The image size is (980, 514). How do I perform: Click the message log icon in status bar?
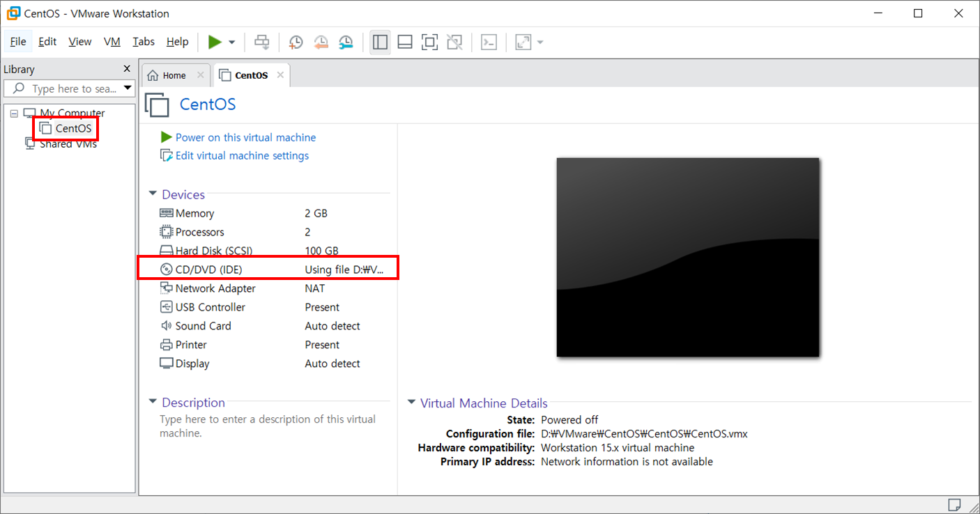point(954,504)
